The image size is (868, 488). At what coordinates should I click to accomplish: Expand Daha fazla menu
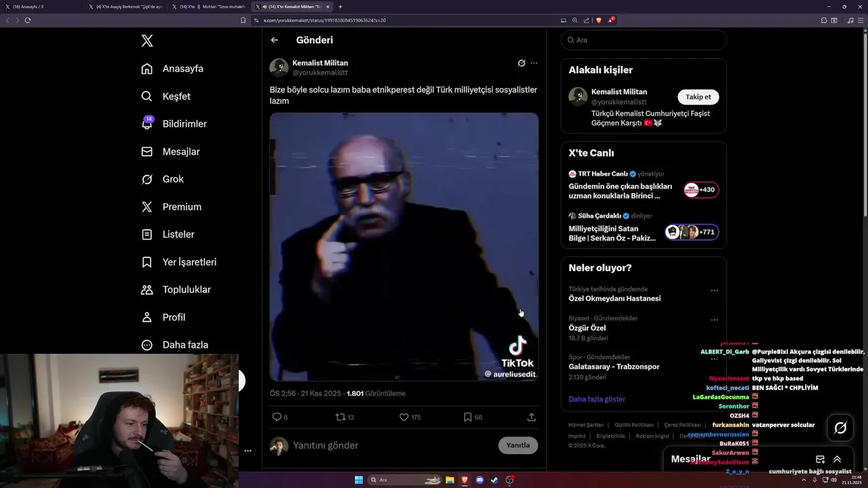click(175, 345)
